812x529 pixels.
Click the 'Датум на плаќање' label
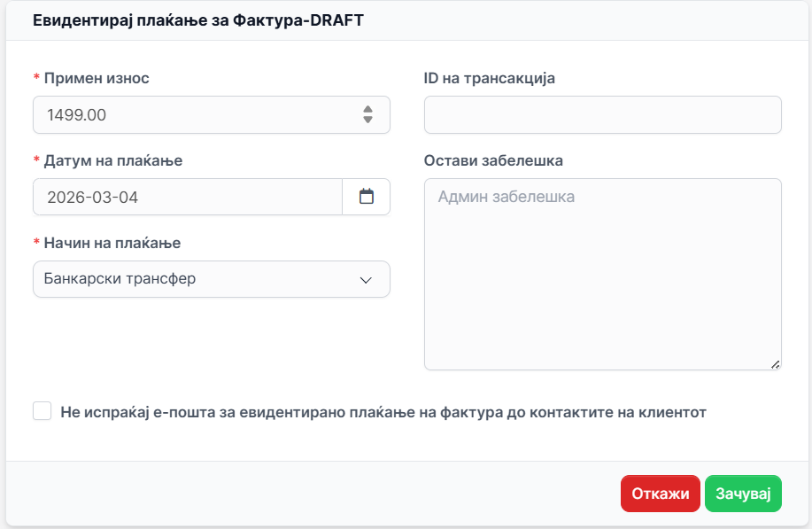tap(112, 160)
